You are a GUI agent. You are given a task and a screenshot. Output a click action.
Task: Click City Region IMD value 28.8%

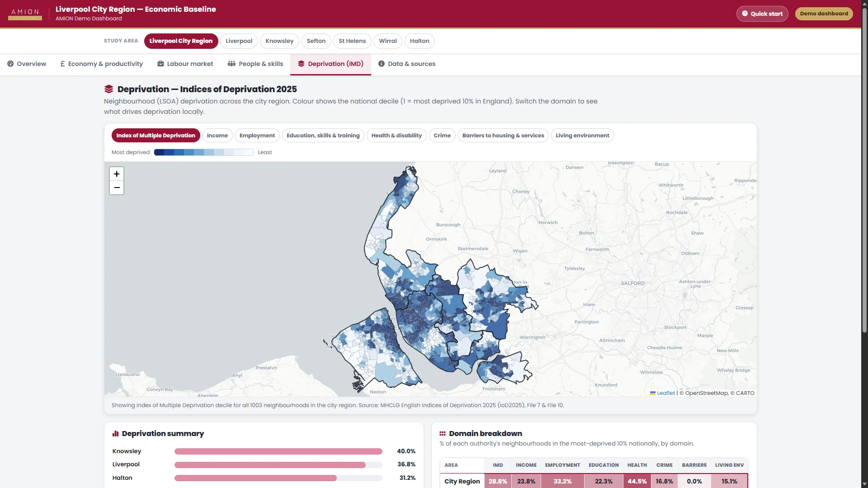coord(498,481)
